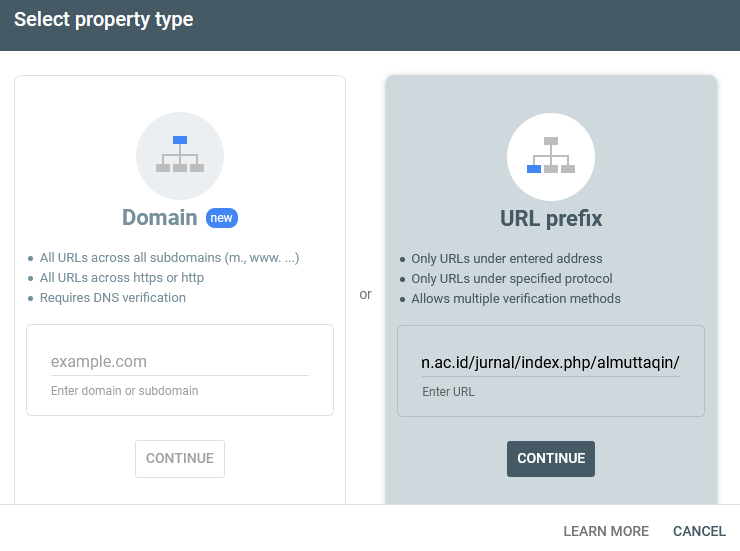Click the blue "new" badge beside Domain
Screen dimensions: 740x551
pyautogui.click(x=222, y=218)
